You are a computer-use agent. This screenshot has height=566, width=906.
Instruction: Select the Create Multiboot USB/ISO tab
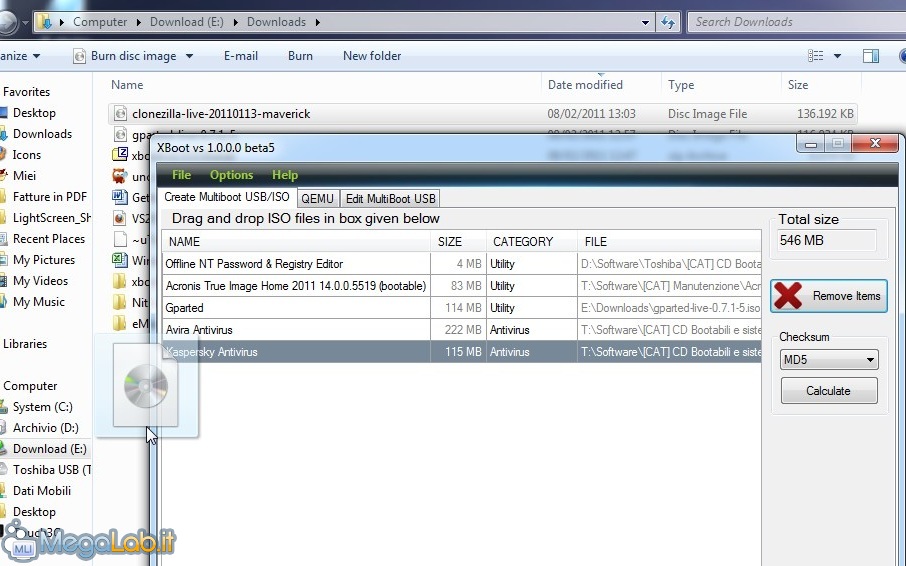coord(227,197)
